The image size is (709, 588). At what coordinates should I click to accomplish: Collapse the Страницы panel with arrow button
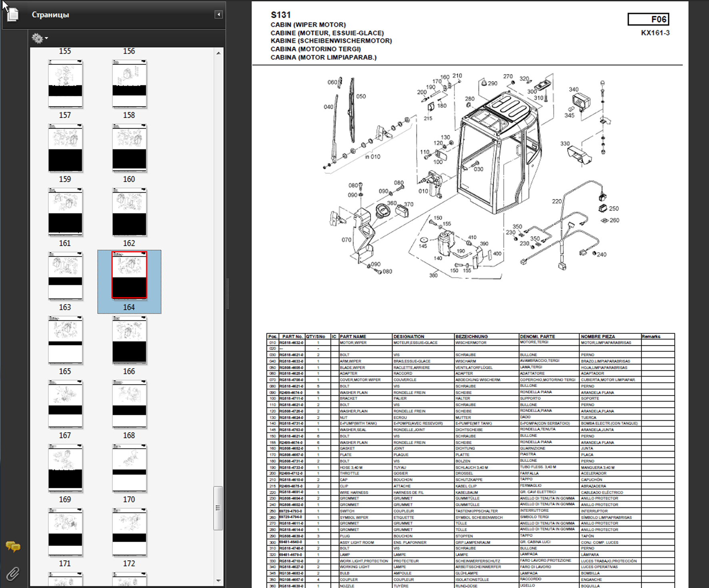tap(218, 15)
